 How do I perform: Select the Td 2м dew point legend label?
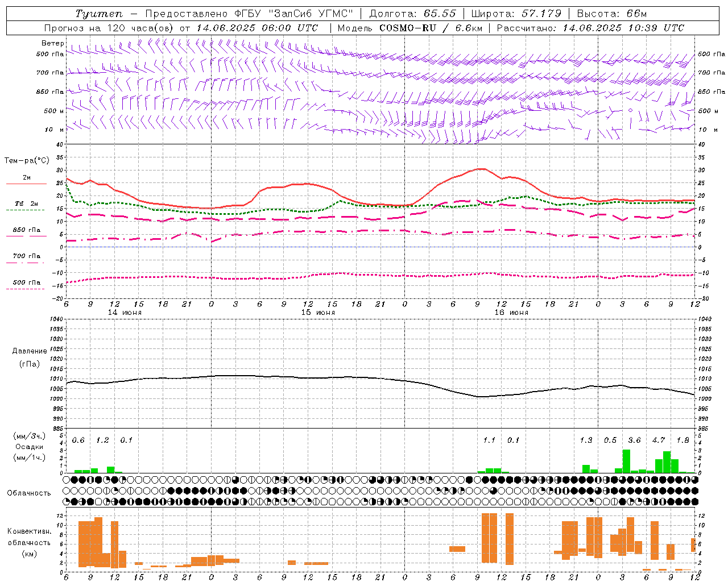coord(27,203)
